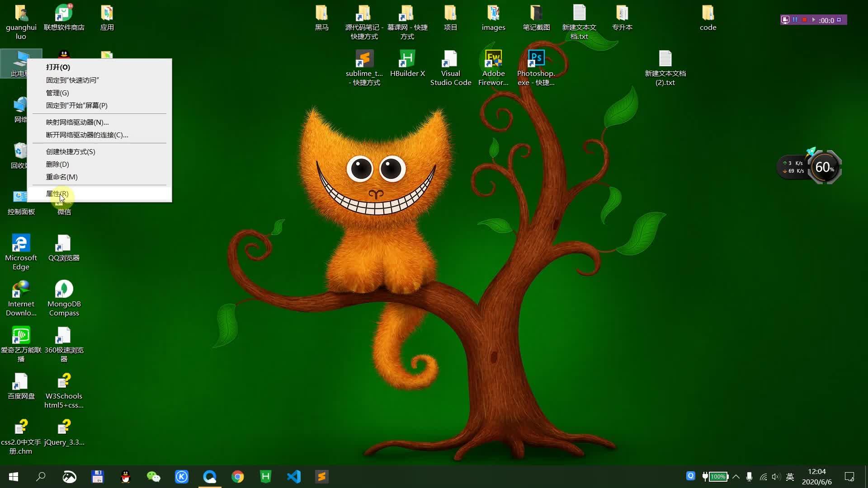The width and height of the screenshot is (868, 488).
Task: Click recorder play arrow button
Action: pos(813,20)
